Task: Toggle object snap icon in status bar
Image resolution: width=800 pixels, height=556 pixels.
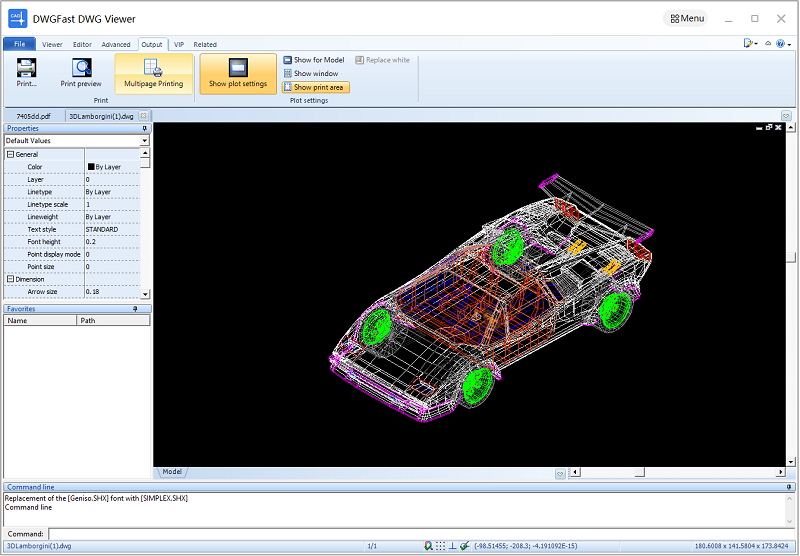Action: 428,546
